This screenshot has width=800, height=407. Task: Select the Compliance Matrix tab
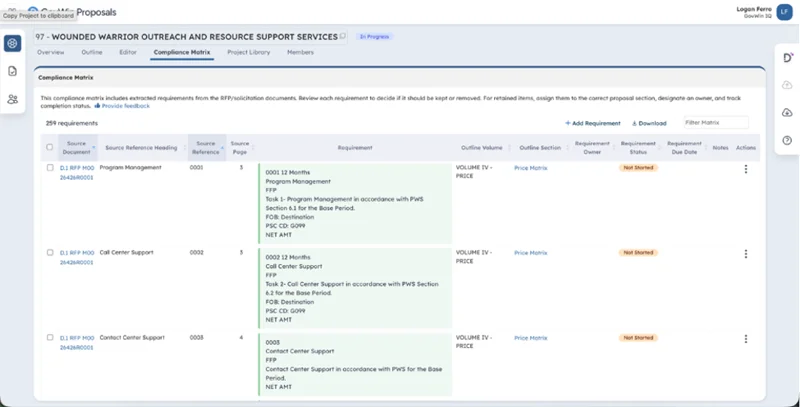point(182,52)
